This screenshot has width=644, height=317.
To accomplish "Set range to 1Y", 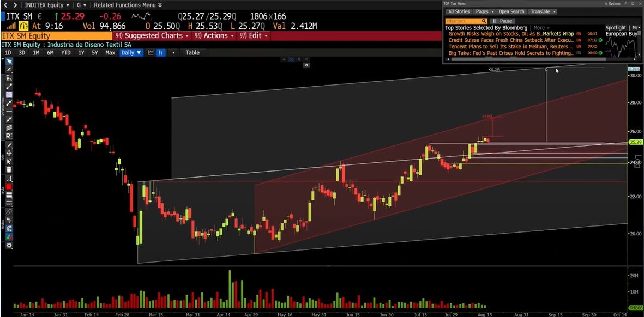I will pyautogui.click(x=81, y=52).
